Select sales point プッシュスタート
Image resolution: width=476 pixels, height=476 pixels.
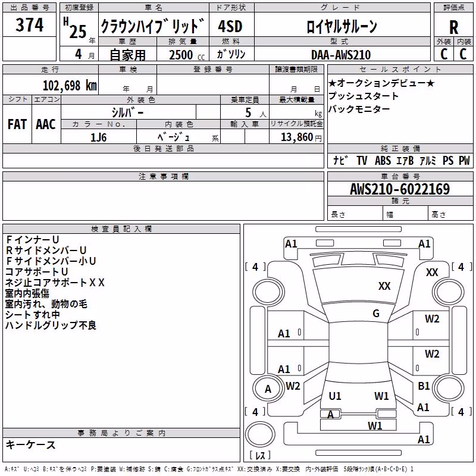[x=364, y=96]
